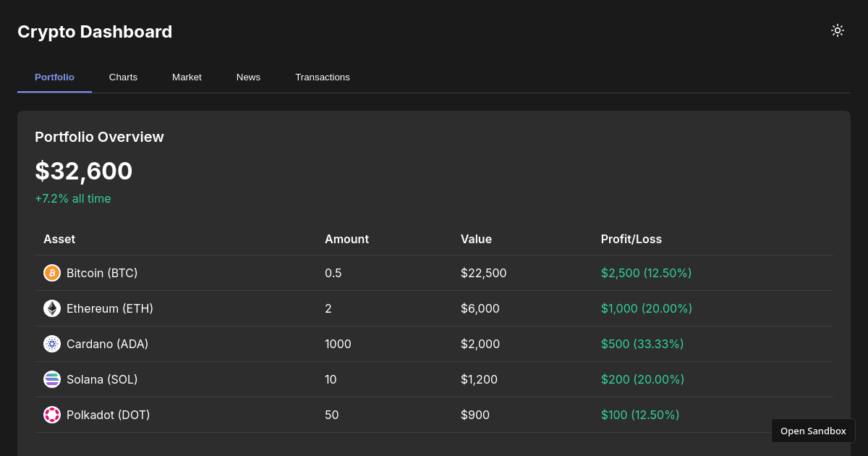Select the Ethereum (ETH) asset name

tap(110, 308)
